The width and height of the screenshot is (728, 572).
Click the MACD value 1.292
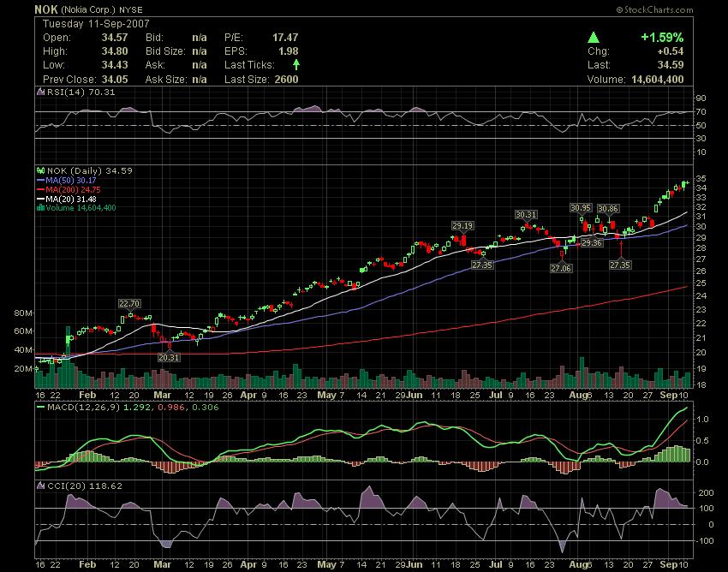coord(136,408)
